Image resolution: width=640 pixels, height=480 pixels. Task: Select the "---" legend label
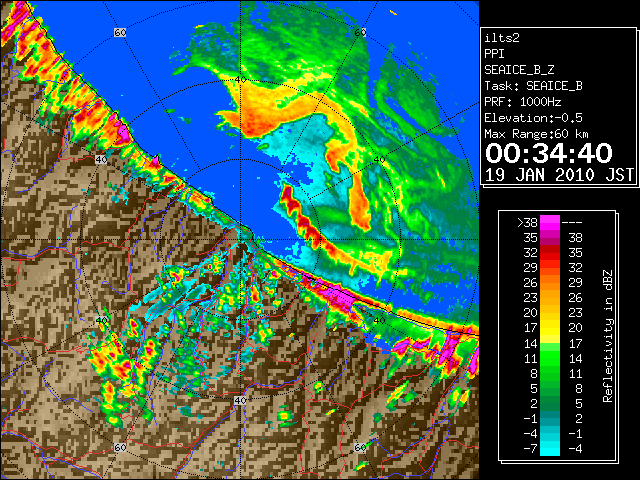click(572, 223)
